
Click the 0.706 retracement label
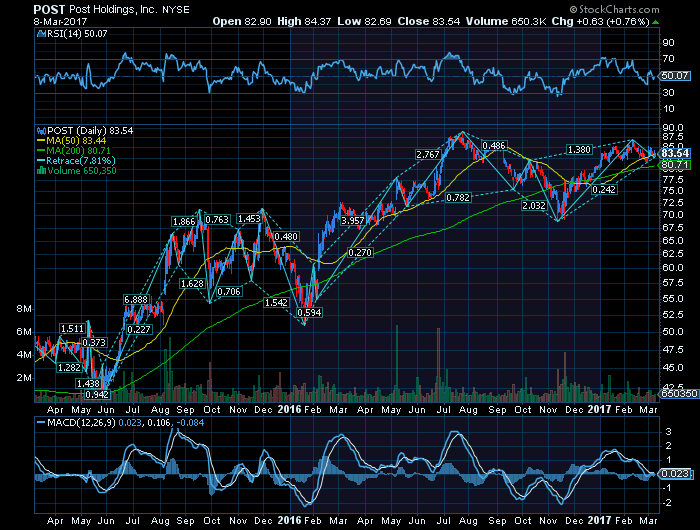(x=229, y=292)
